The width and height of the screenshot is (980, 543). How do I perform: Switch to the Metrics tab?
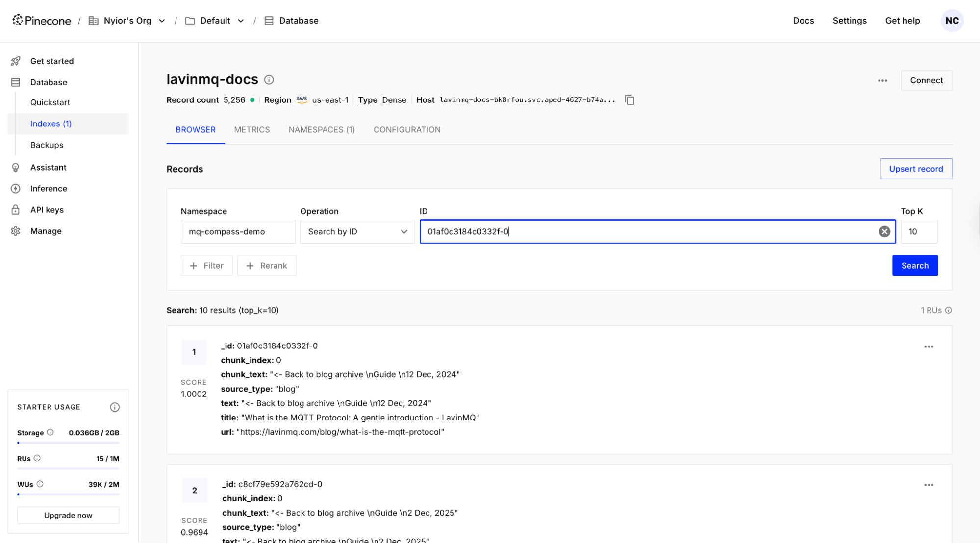[252, 130]
